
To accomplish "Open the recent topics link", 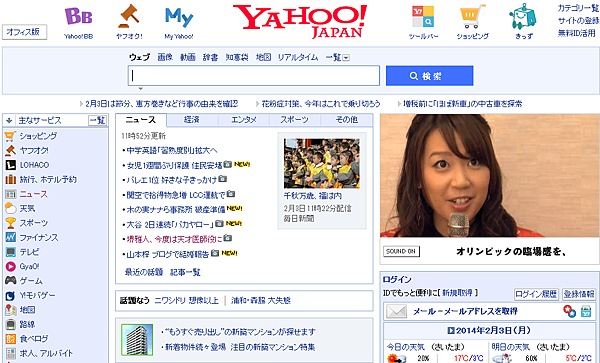I will coord(144,272).
